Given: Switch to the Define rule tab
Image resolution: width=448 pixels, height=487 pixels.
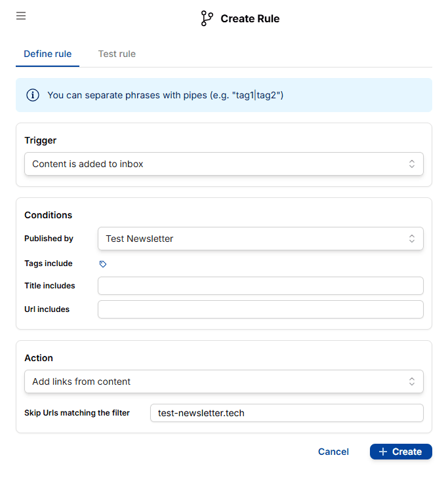Looking at the screenshot, I should click(x=47, y=54).
